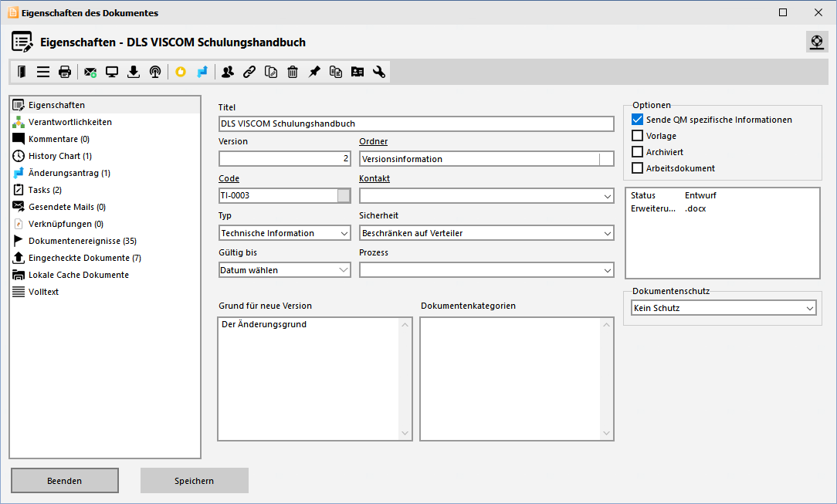Expand the Dokumentenschutz Kein Schutz dropdown

810,308
